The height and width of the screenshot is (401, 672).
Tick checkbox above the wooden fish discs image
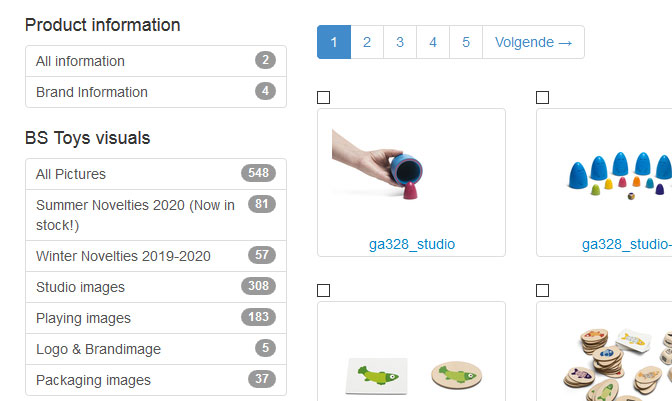[542, 291]
